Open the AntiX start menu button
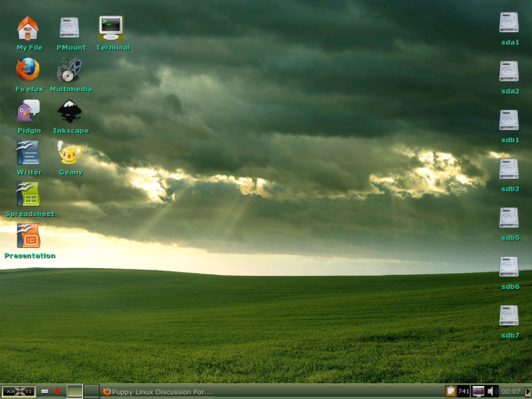This screenshot has height=399, width=532. coord(18,391)
